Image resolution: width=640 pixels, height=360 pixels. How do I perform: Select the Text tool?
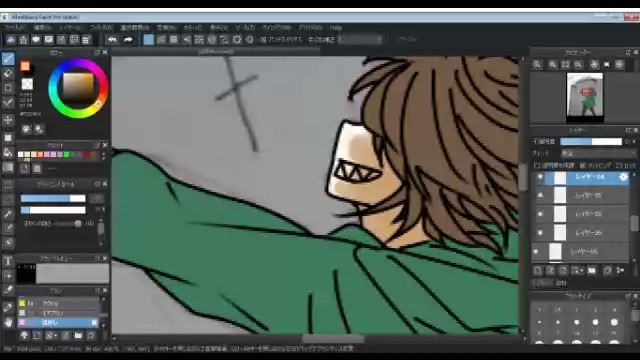point(8,261)
